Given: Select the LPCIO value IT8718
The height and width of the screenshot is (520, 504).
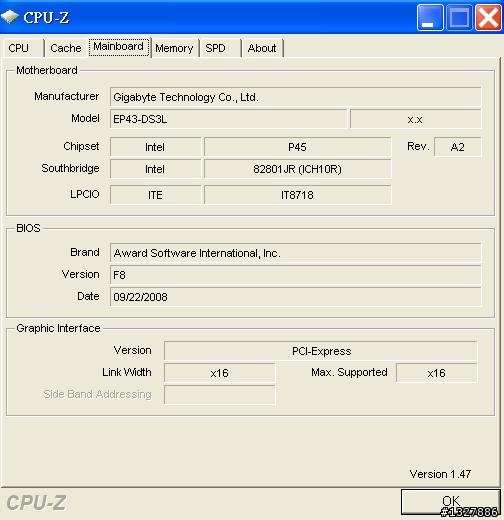Looking at the screenshot, I should tap(297, 195).
